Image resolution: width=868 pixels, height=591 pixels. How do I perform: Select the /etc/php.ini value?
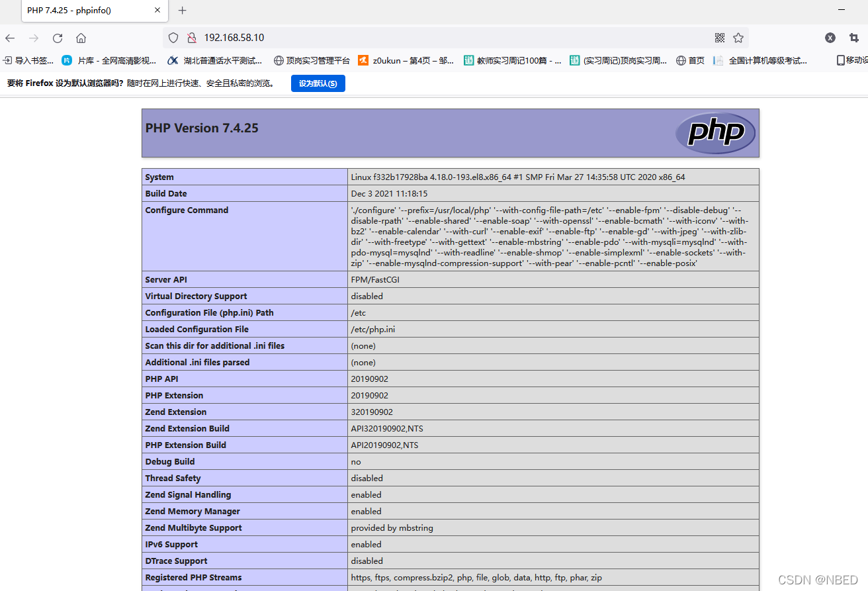(x=373, y=330)
